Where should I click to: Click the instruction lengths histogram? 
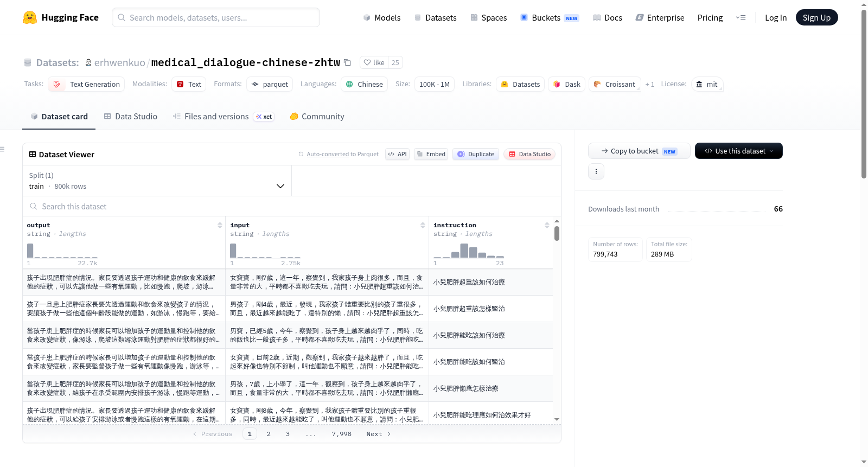point(469,251)
